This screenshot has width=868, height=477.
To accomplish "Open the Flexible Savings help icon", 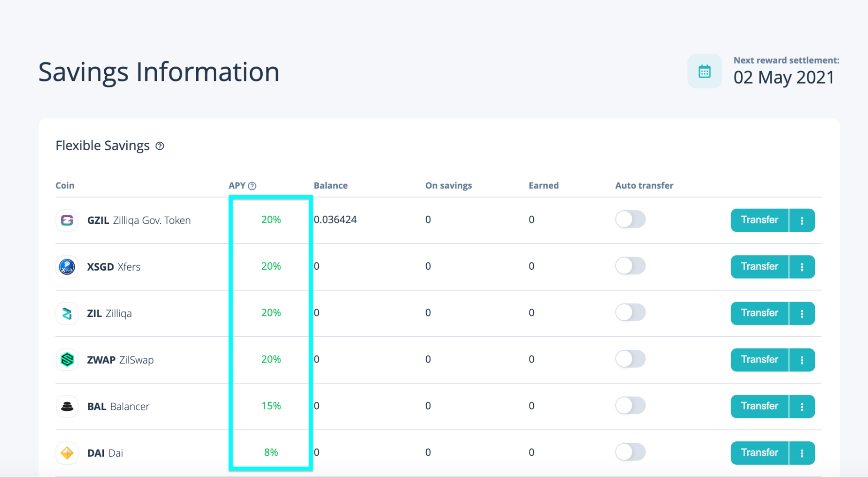I will click(x=160, y=146).
